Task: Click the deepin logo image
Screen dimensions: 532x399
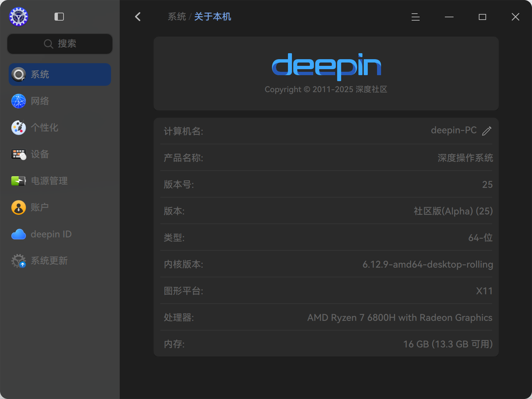Action: (327, 67)
